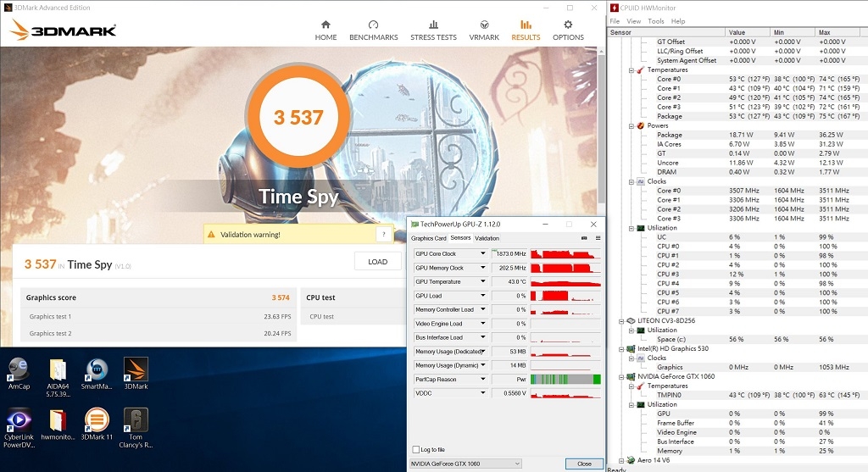Collapse the CPU Utilization node in HWMonitor
The image size is (868, 472).
pyautogui.click(x=631, y=228)
